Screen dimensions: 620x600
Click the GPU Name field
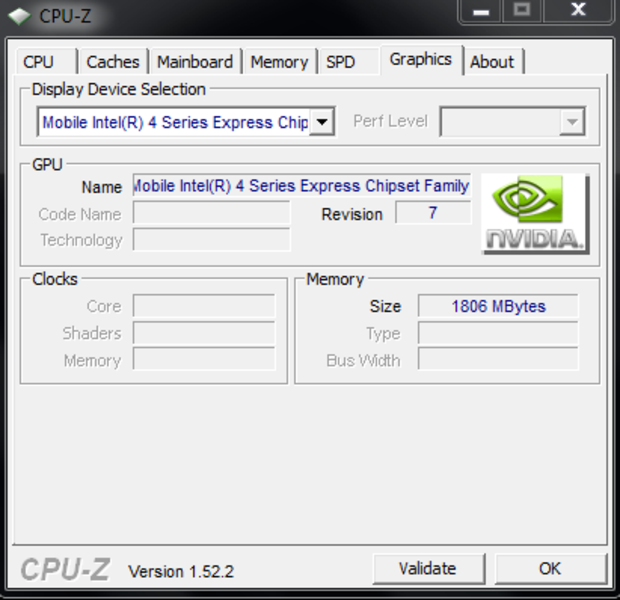point(302,185)
